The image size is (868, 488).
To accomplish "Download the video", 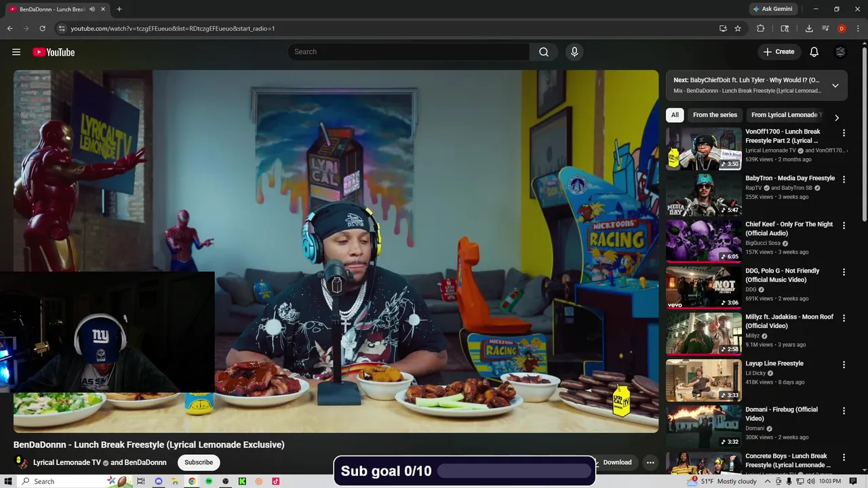I will click(x=617, y=462).
